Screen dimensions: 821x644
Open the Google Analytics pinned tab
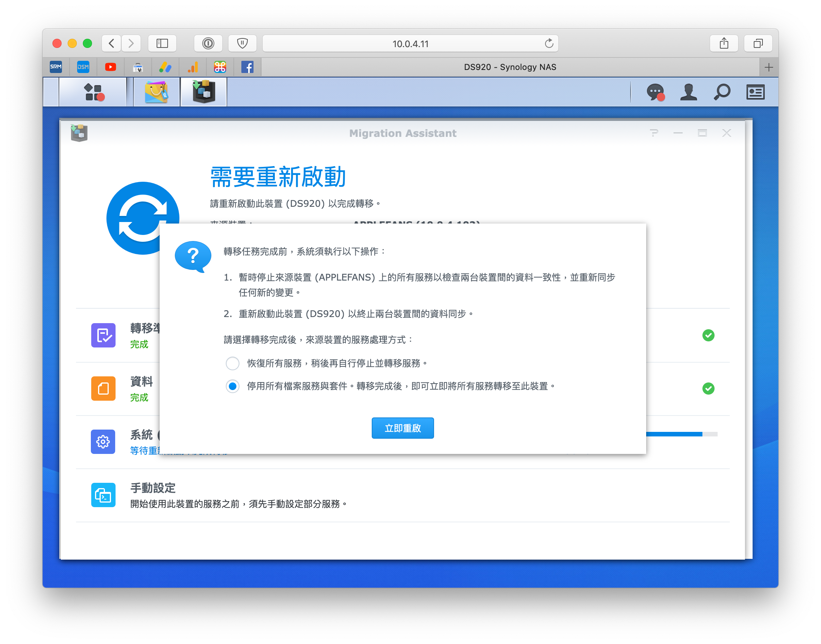tap(193, 67)
